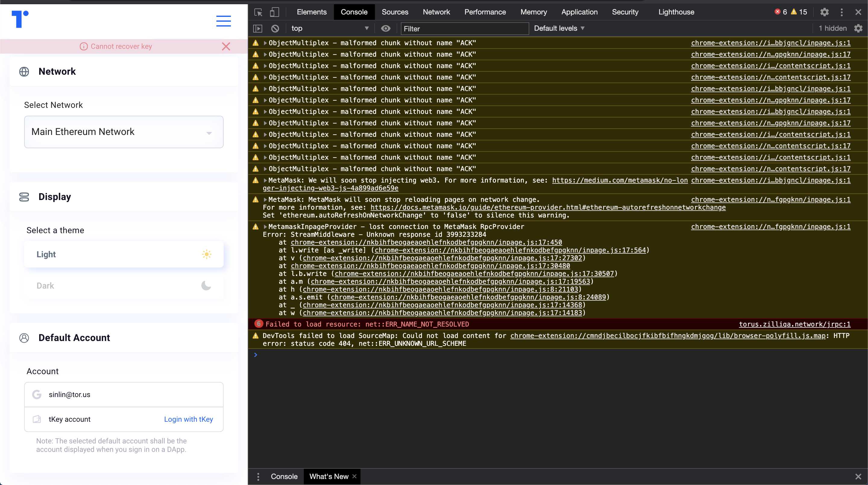Open the Main Ethereum Network dropdown
Image resolution: width=868 pixels, height=485 pixels.
point(124,132)
